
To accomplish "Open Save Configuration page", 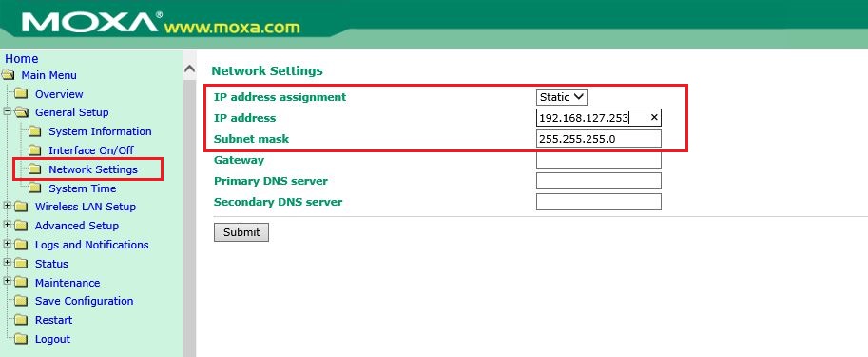I will coord(85,301).
